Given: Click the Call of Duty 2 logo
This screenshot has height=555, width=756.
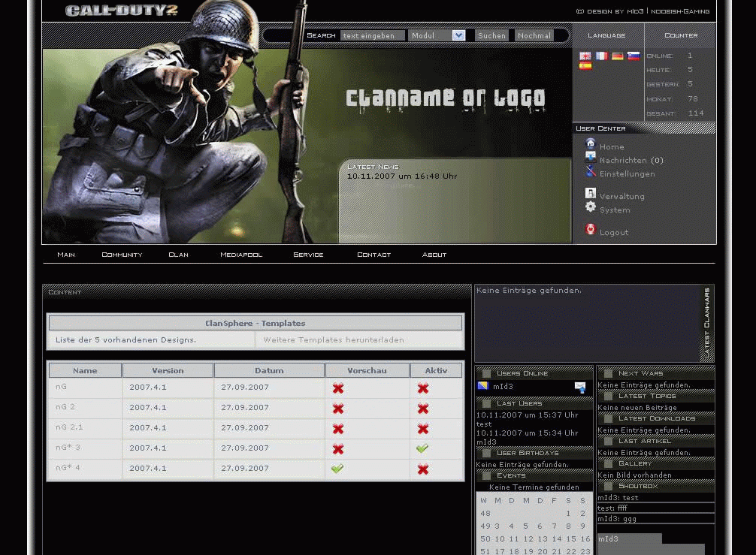Looking at the screenshot, I should tap(122, 11).
